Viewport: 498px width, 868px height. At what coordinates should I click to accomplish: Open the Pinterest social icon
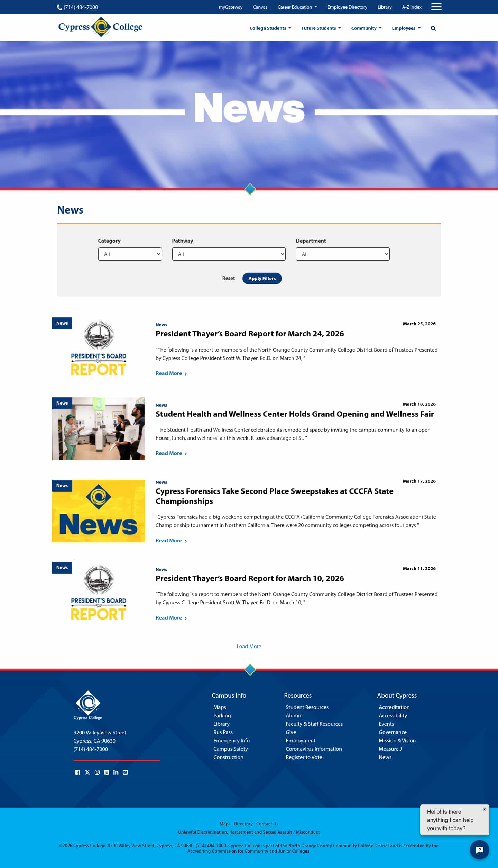point(107,772)
